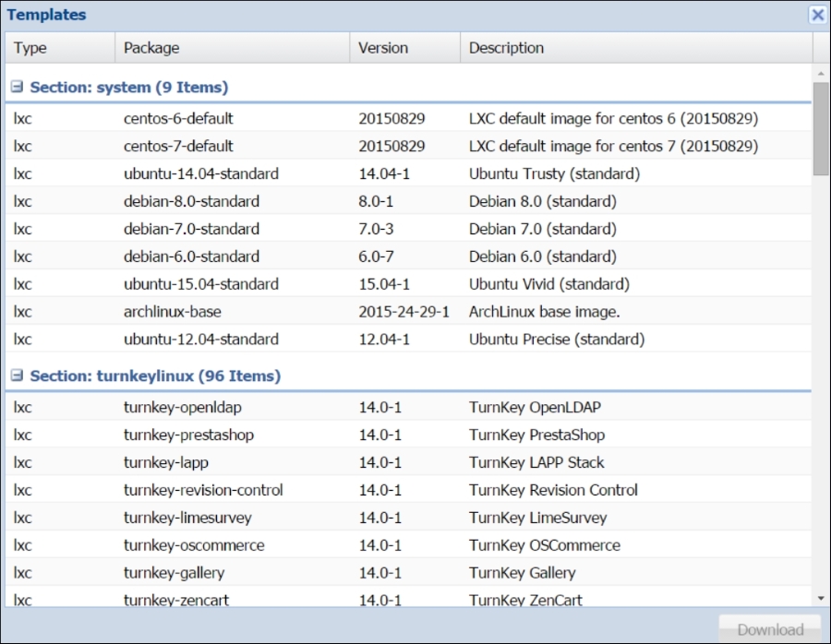The width and height of the screenshot is (831, 644).
Task: Click the vertical scrollbar thumb
Action: tap(821, 128)
